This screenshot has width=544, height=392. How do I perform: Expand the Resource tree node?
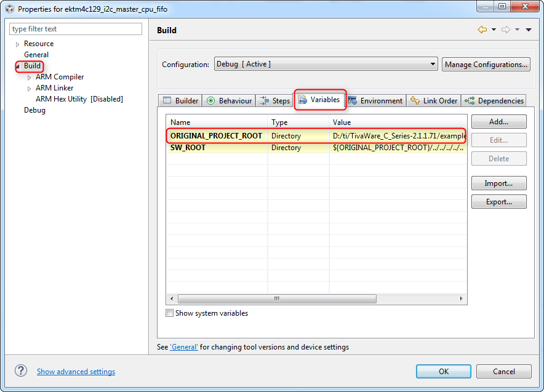click(17, 44)
